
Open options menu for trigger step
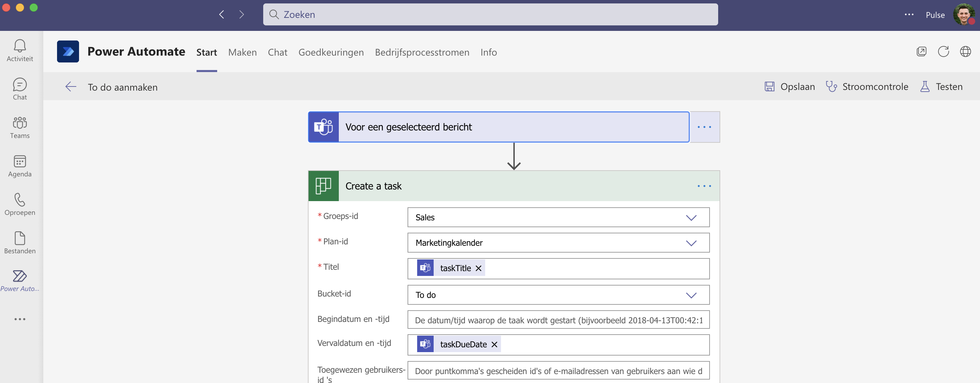pyautogui.click(x=704, y=127)
